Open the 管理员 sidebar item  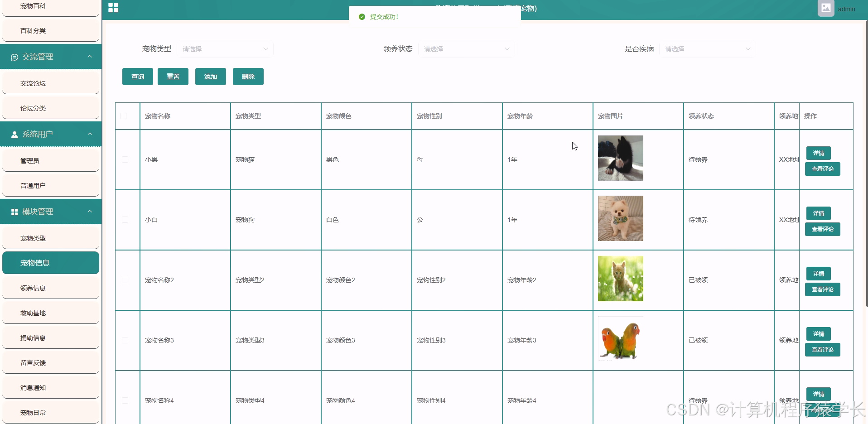pos(51,161)
